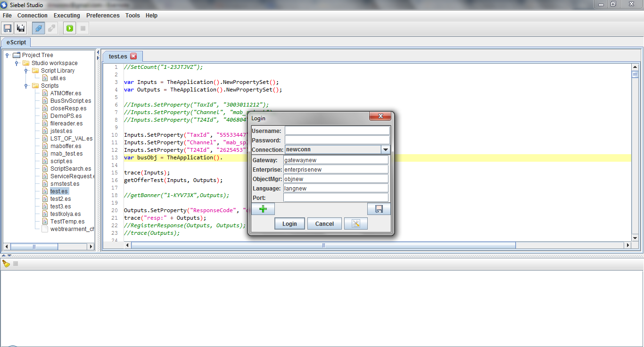Image resolution: width=644 pixels, height=347 pixels.
Task: Open the Help menu
Action: (151, 16)
